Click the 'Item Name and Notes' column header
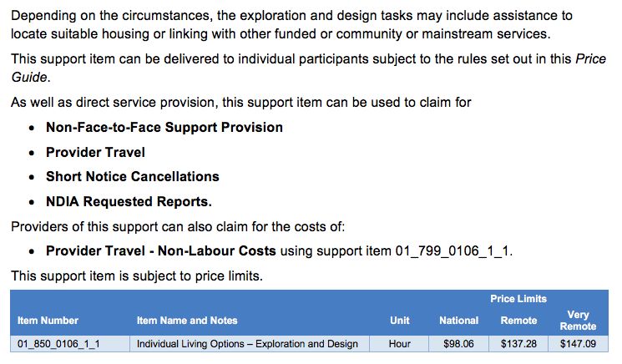Image resolution: width=622 pixels, height=364 pixels. point(187,321)
